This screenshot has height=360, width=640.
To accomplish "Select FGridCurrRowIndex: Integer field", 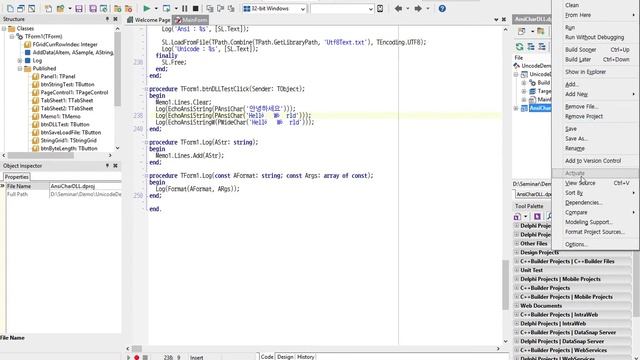I will tap(65, 44).
